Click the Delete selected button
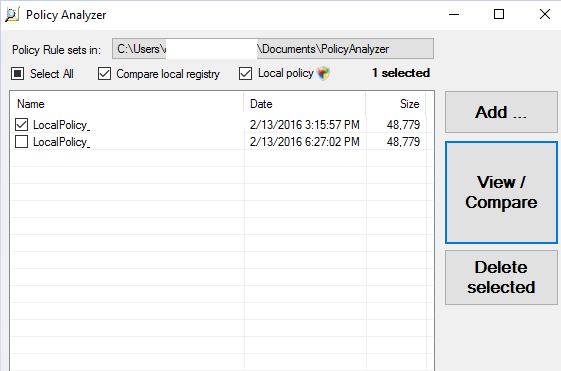The width and height of the screenshot is (561, 371). tap(501, 277)
